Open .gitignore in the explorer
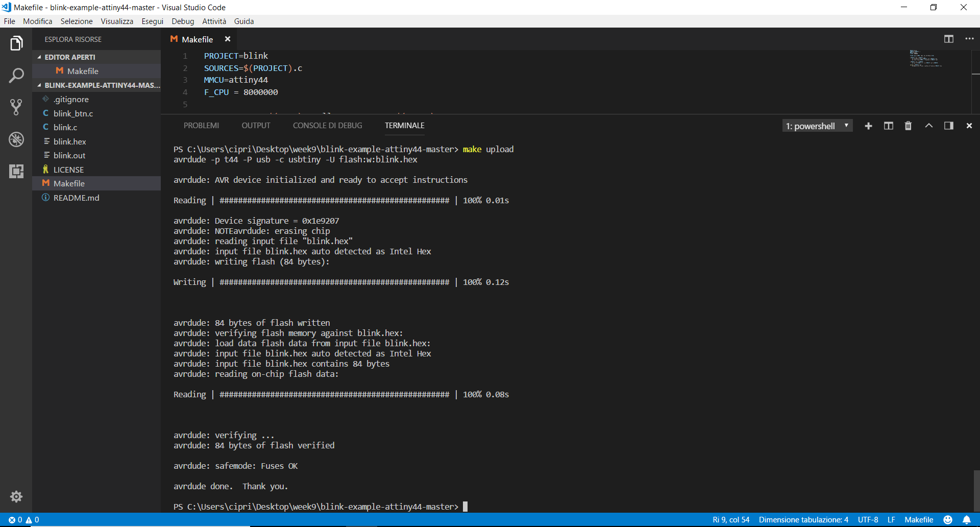Image resolution: width=980 pixels, height=527 pixels. pos(97,100)
